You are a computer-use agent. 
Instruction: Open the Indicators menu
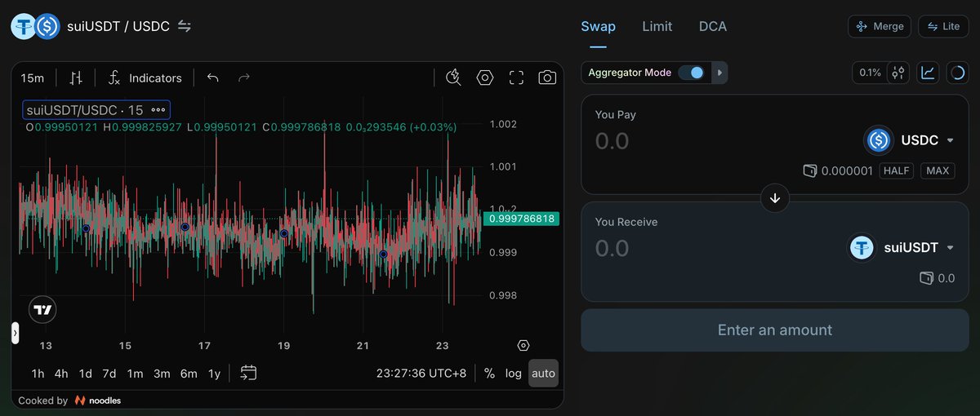click(145, 77)
